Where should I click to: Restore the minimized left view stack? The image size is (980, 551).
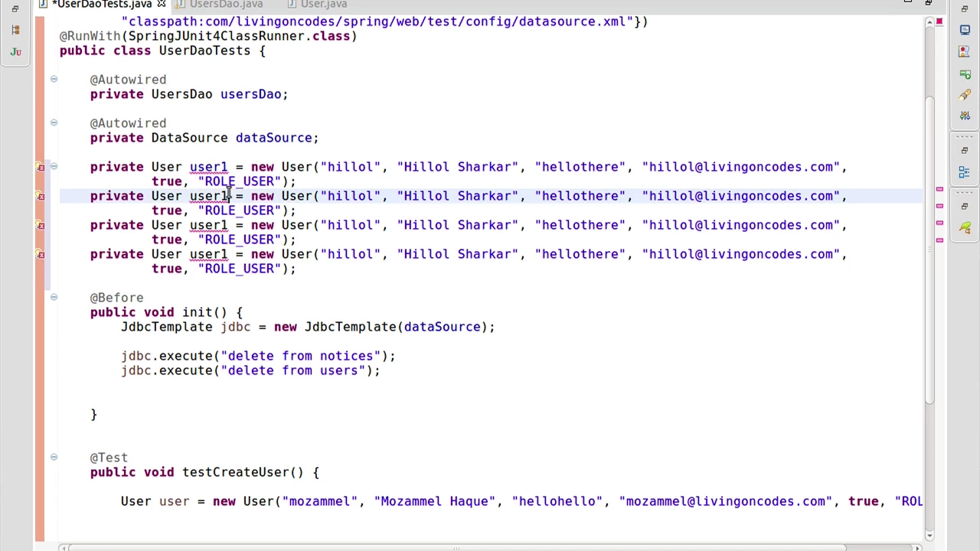click(x=15, y=9)
